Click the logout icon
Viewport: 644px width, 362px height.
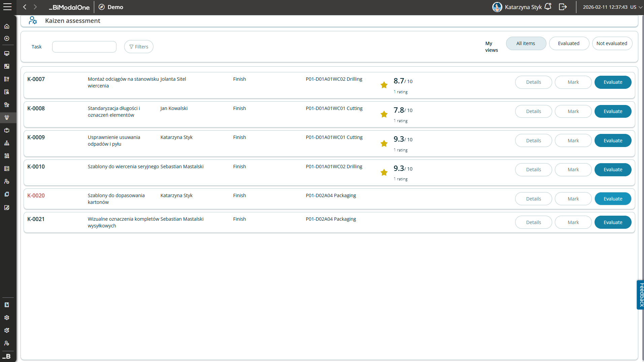[563, 7]
